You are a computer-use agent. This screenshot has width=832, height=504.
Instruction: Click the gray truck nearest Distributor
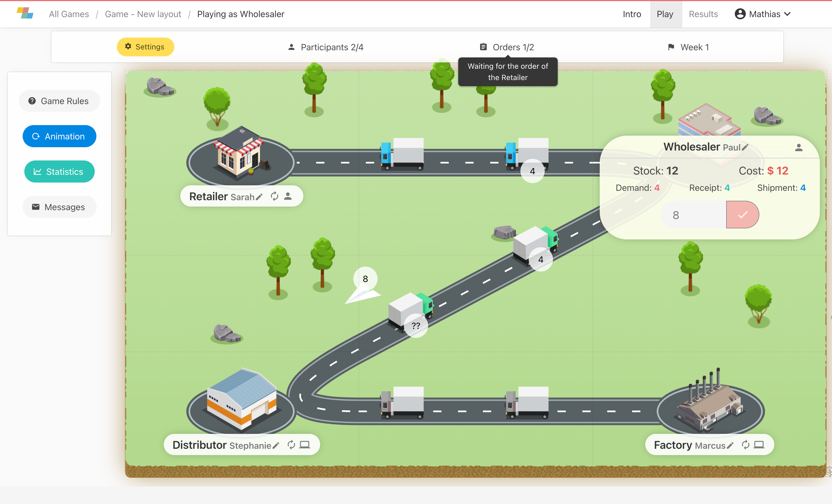coord(402,403)
